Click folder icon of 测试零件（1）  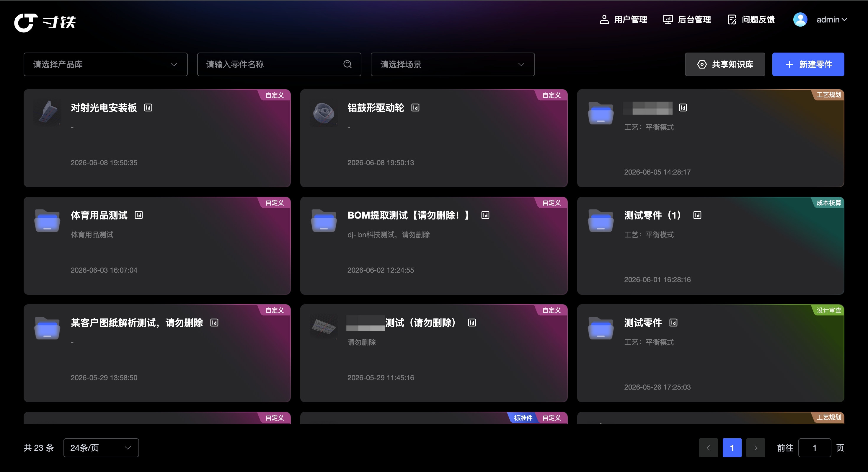(601, 220)
